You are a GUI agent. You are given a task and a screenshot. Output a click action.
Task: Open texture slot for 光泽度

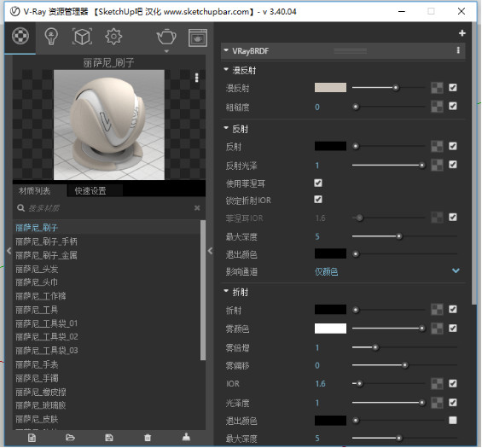(x=437, y=403)
